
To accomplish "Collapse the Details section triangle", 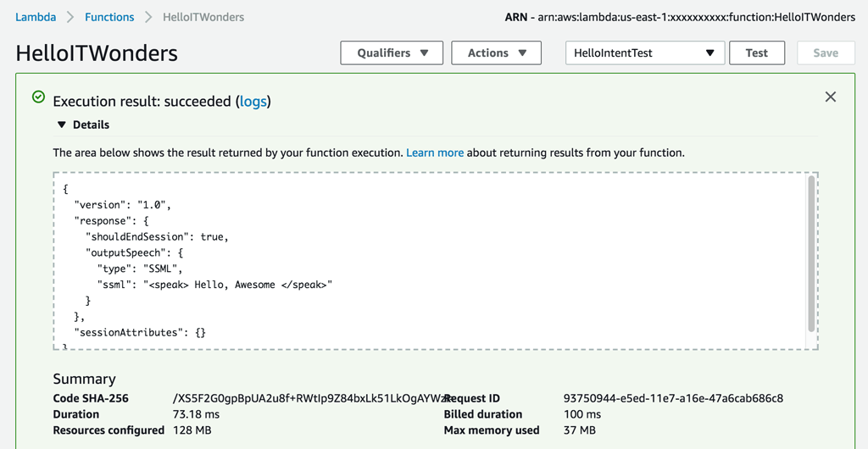I will click(x=61, y=125).
